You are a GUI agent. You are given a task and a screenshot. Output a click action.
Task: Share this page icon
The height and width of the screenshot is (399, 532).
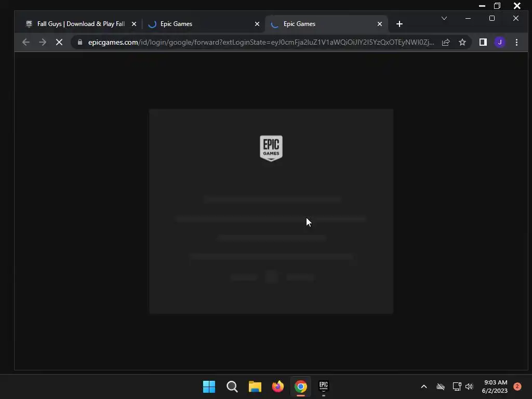tap(446, 43)
